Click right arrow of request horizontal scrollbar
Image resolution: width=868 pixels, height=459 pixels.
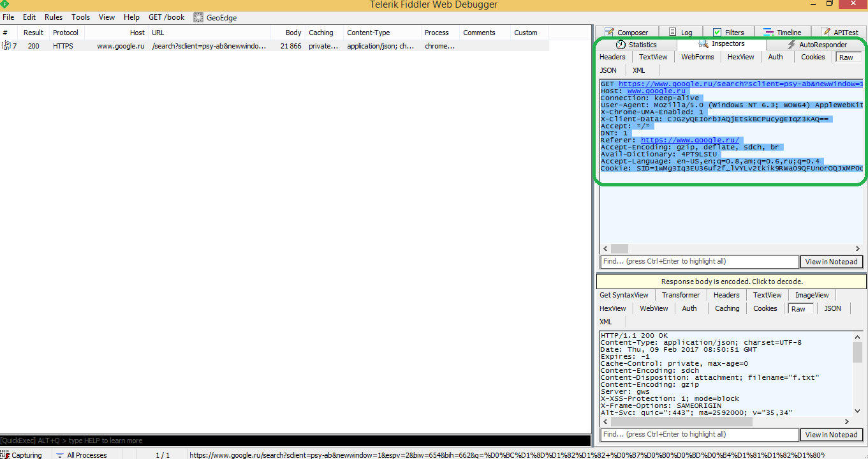point(858,249)
